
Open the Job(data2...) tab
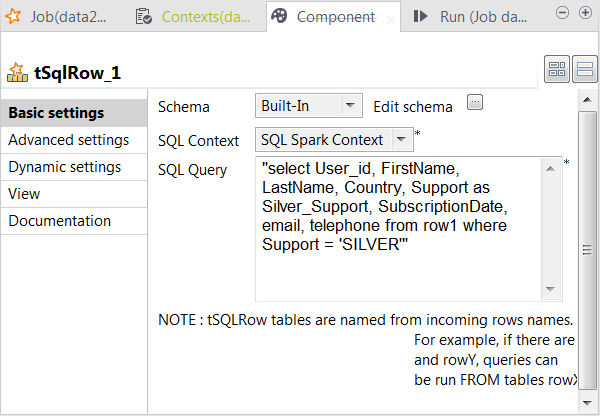tap(60, 17)
